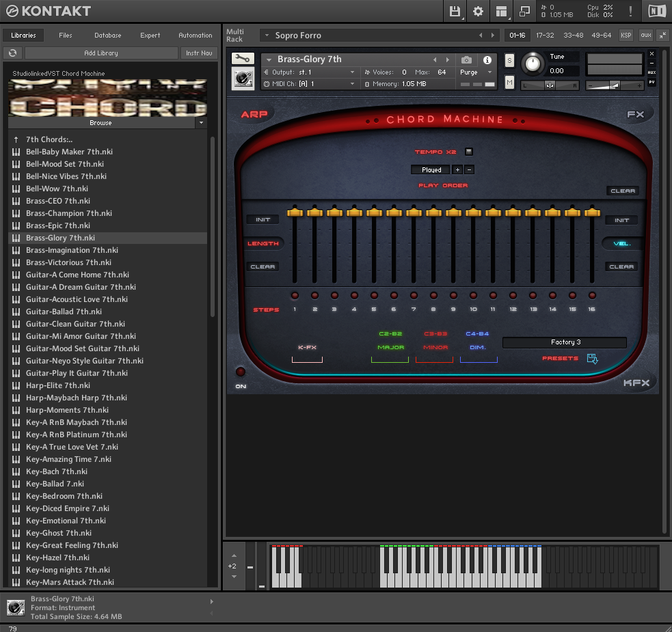672x632 pixels.
Task: Toggle the step 1 LED
Action: (x=295, y=296)
